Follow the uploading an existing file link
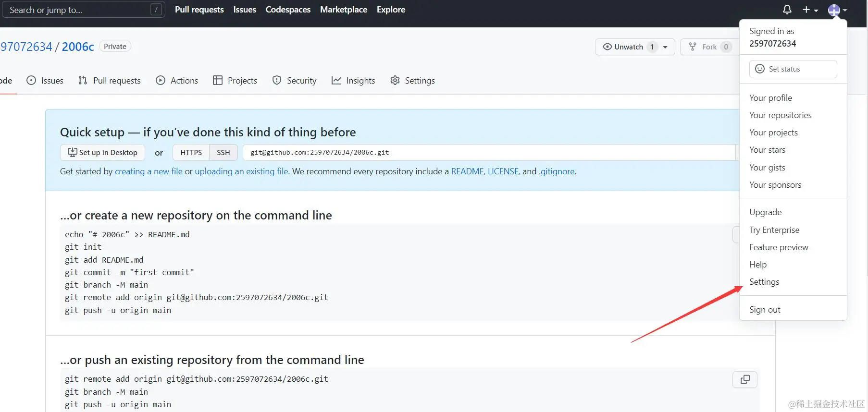The width and height of the screenshot is (868, 412). coord(241,171)
